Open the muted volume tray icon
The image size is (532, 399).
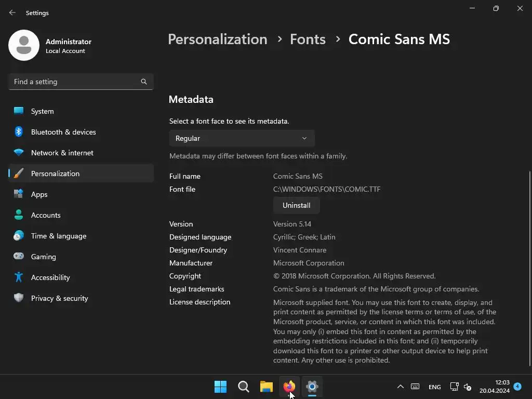pos(468,387)
